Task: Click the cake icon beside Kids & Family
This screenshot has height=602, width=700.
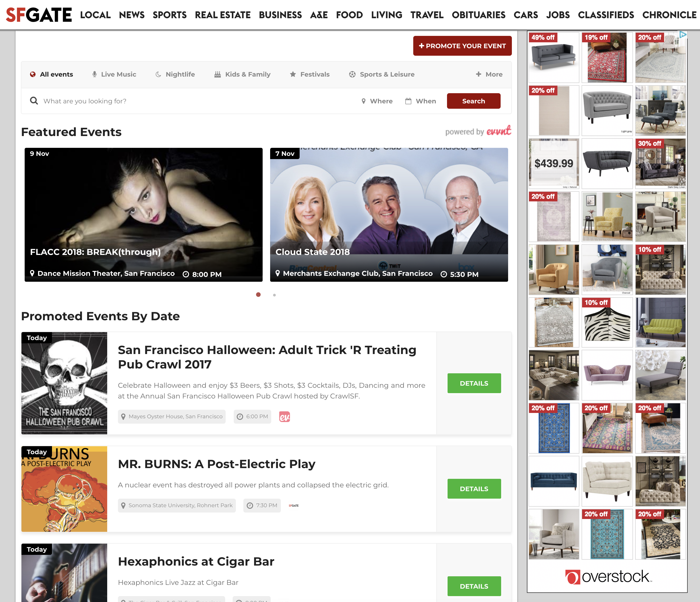Action: coord(218,74)
